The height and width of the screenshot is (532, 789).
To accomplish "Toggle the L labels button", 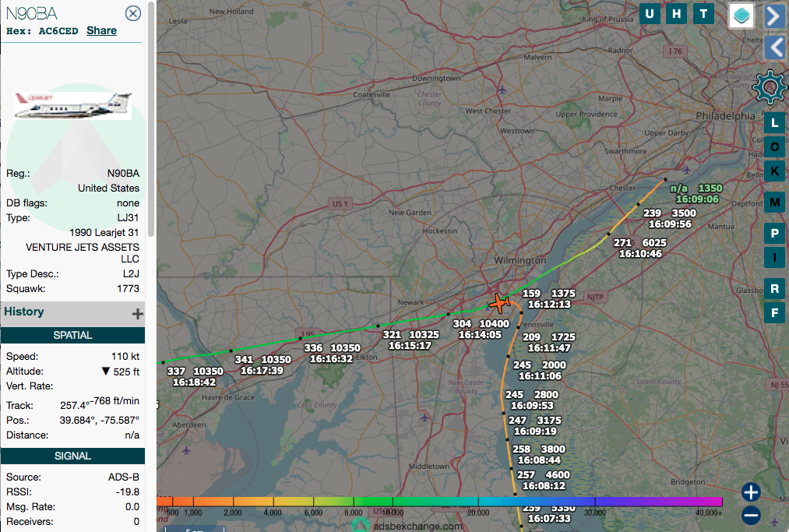I will [774, 123].
